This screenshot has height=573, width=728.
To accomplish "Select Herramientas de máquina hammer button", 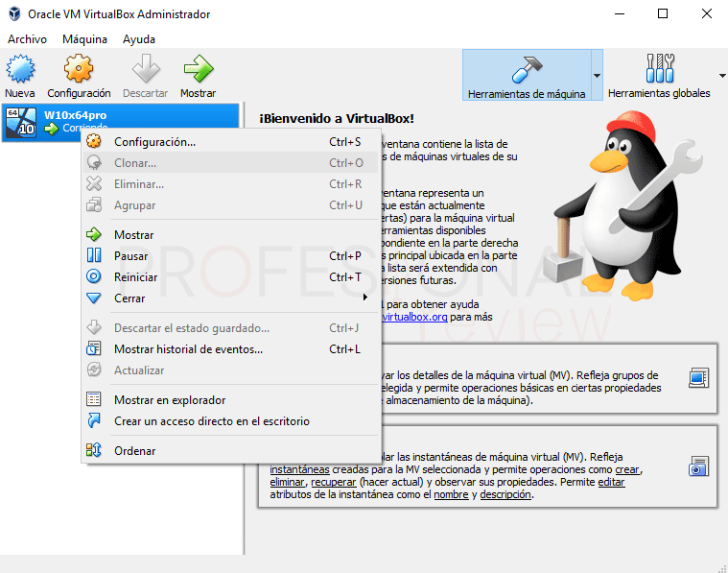I will point(527,75).
